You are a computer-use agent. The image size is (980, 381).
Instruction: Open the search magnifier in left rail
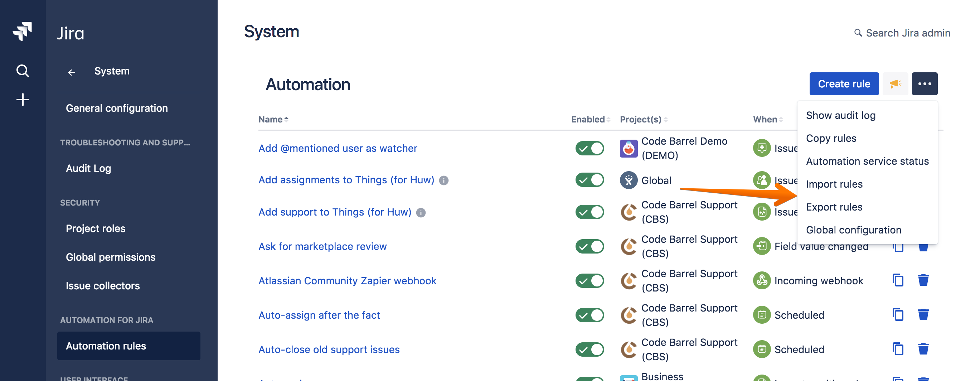[x=23, y=71]
